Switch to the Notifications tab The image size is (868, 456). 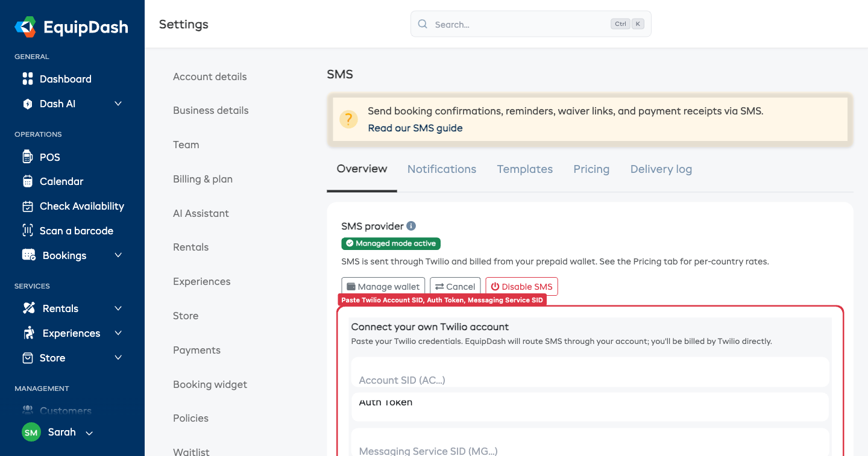[442, 169]
